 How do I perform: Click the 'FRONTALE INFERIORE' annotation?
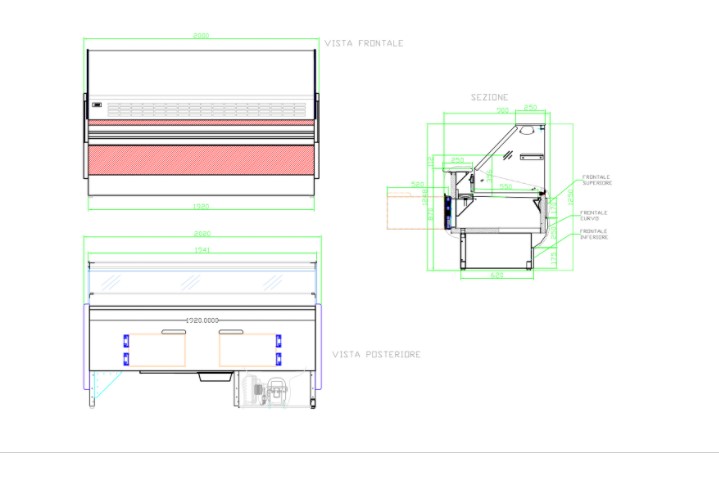tap(594, 234)
